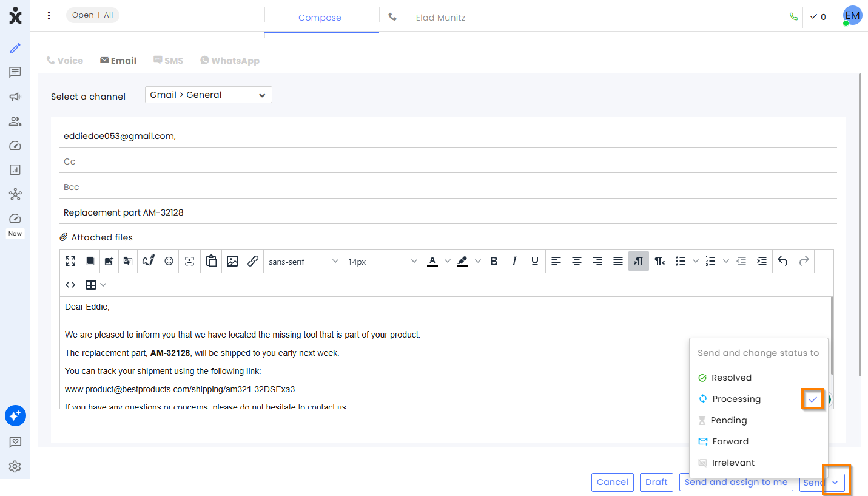
Task: Click the subject field Replacement part AM-32128
Action: [448, 212]
